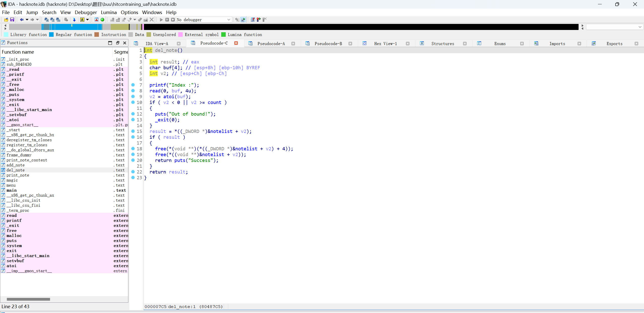Click the red triangle warning icon
Viewport: 644px width, 313px height.
[x=96, y=20]
